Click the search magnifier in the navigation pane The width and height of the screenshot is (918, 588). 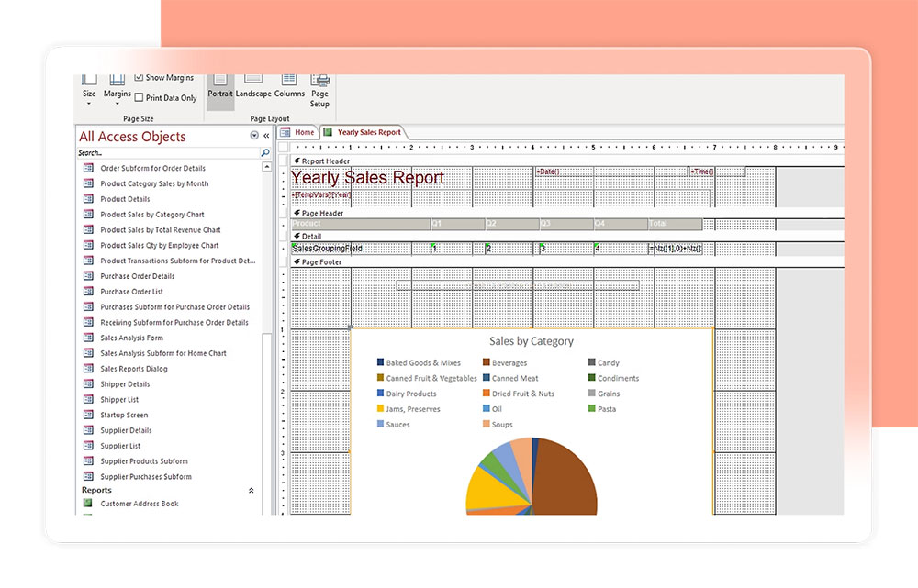coord(265,153)
